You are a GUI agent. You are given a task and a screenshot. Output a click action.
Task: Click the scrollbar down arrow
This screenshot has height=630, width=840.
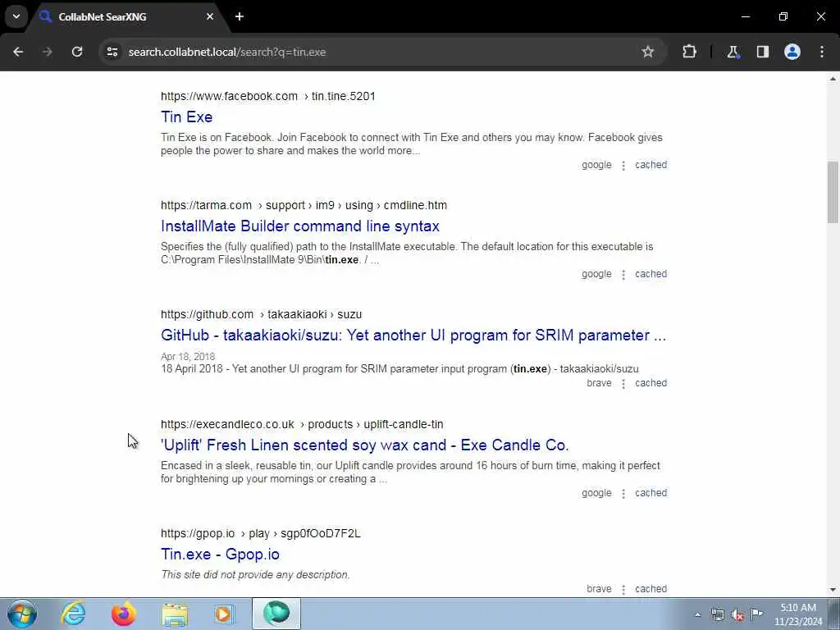coord(833,590)
